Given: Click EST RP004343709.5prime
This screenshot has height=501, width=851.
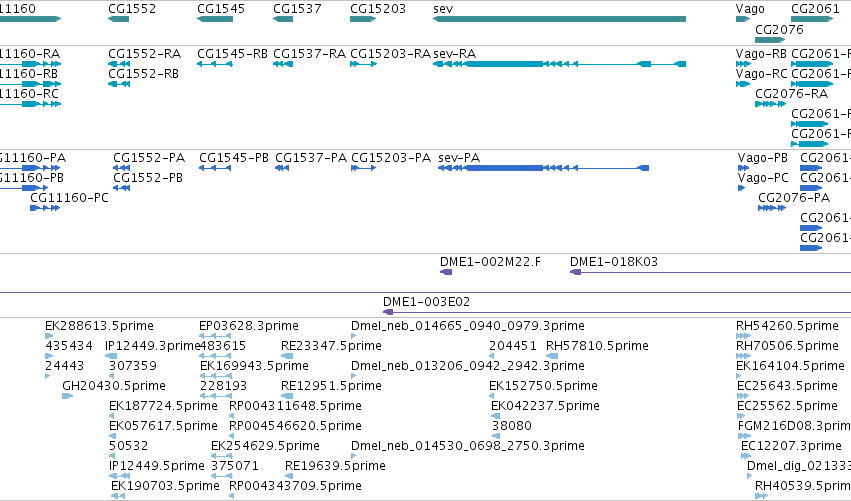Looking at the screenshot, I should (x=231, y=496).
